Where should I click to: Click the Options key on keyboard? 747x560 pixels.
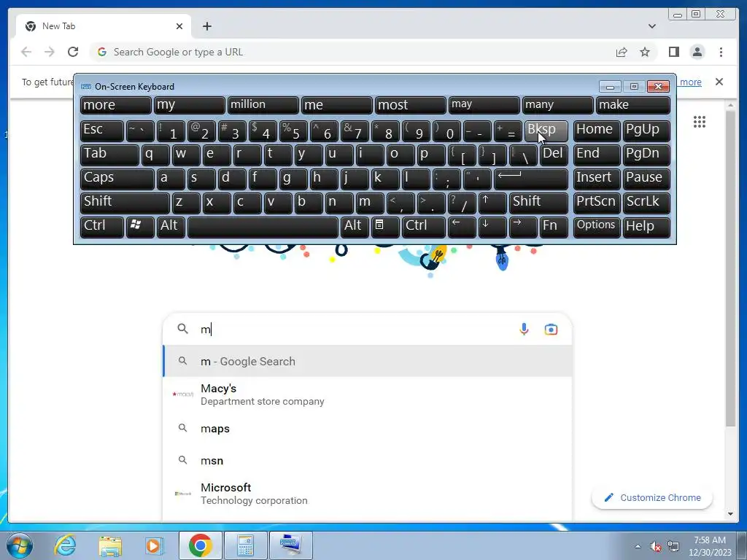coord(597,227)
